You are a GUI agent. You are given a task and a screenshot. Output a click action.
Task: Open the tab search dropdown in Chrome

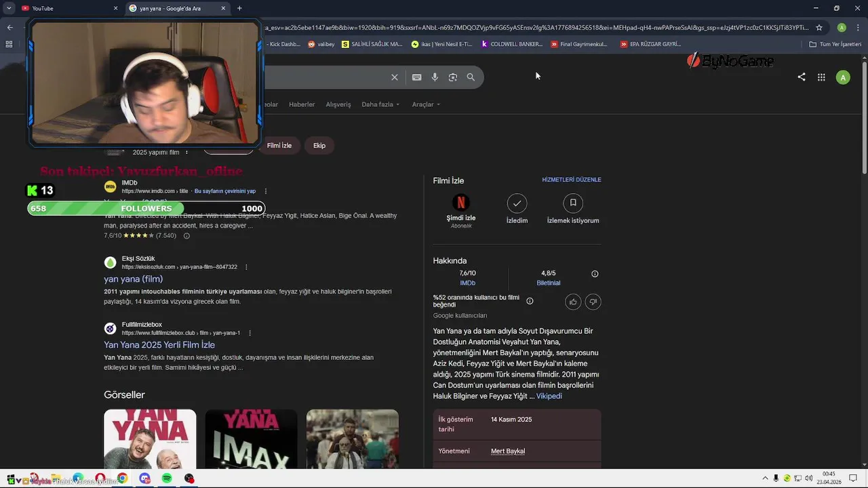coord(9,8)
